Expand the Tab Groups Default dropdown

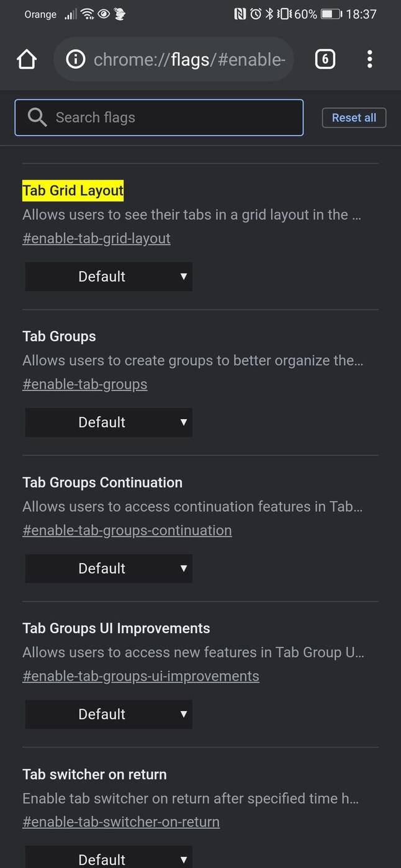109,422
